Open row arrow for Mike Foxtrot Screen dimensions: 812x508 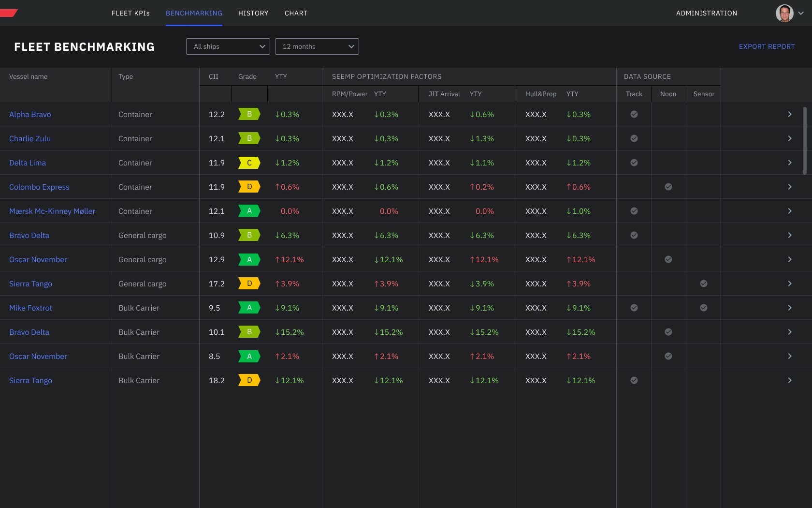pos(789,308)
